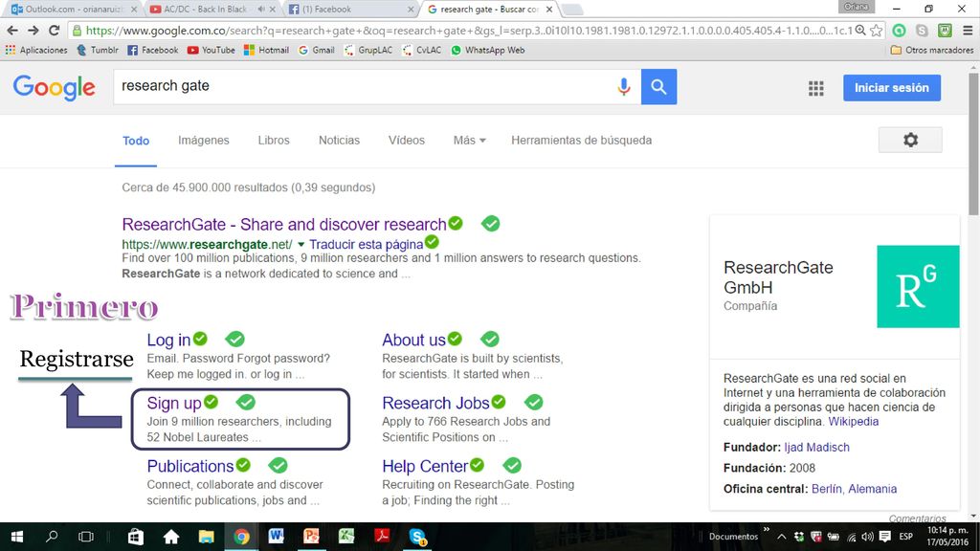Bookmark this page with star icon
This screenshot has width=980, height=551.
[877, 31]
